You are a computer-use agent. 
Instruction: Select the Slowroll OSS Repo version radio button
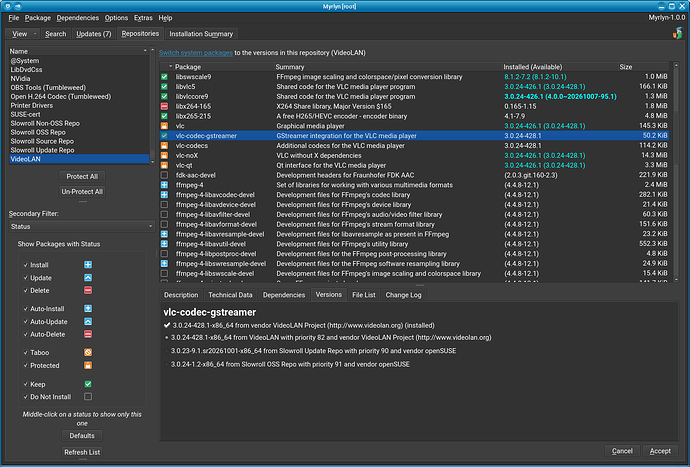tap(166, 364)
